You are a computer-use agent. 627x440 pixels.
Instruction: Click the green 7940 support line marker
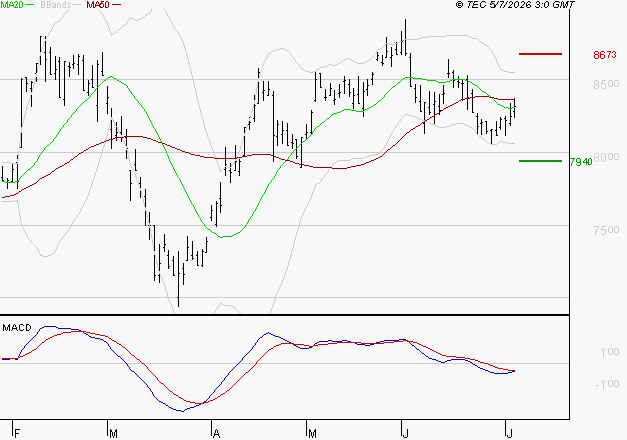click(540, 161)
